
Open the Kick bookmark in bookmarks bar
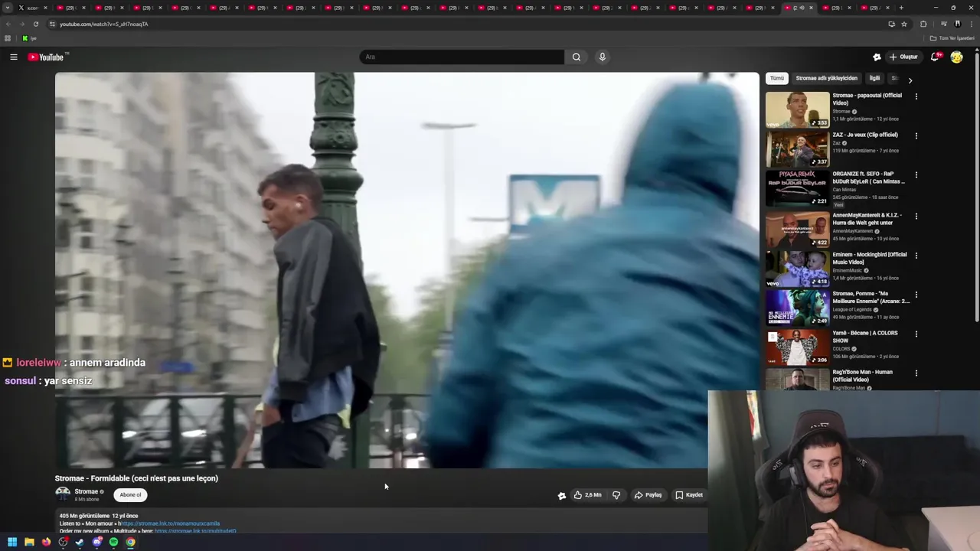point(29,38)
